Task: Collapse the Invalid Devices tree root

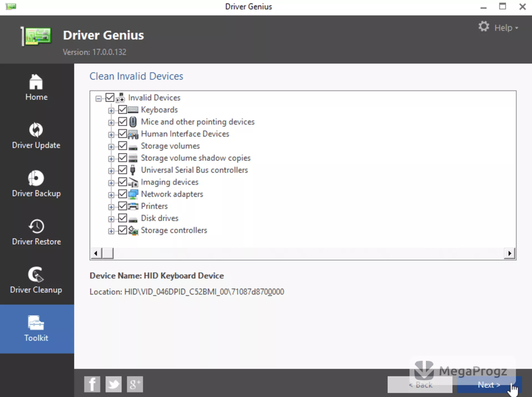Action: pos(98,98)
